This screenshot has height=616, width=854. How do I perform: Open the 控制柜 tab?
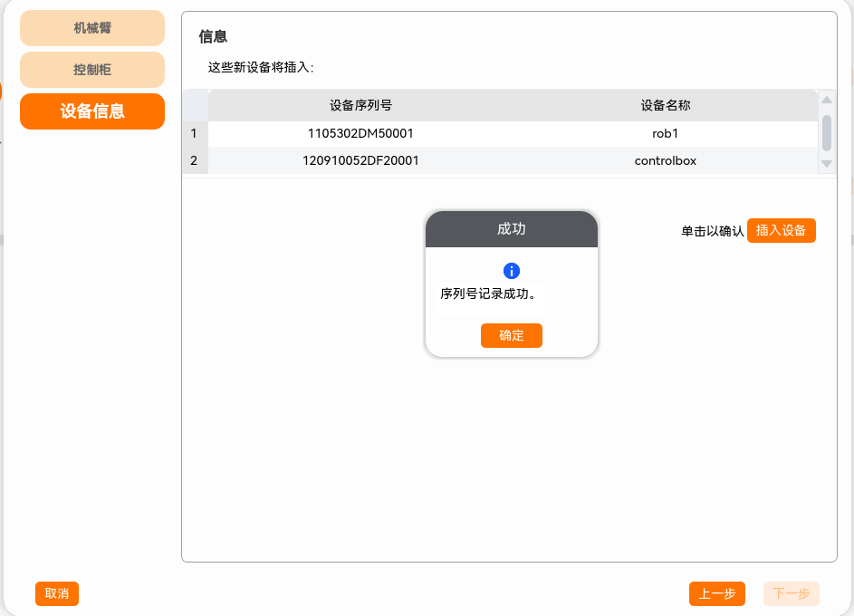pos(92,70)
